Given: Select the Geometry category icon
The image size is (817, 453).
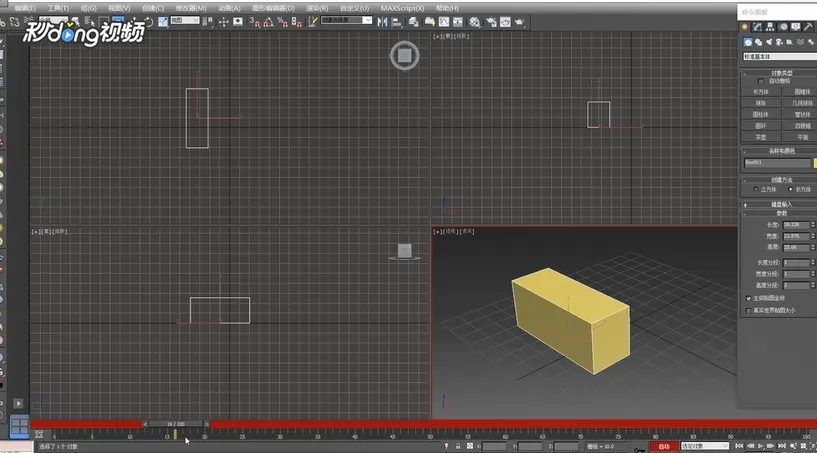Looking at the screenshot, I should (748, 42).
